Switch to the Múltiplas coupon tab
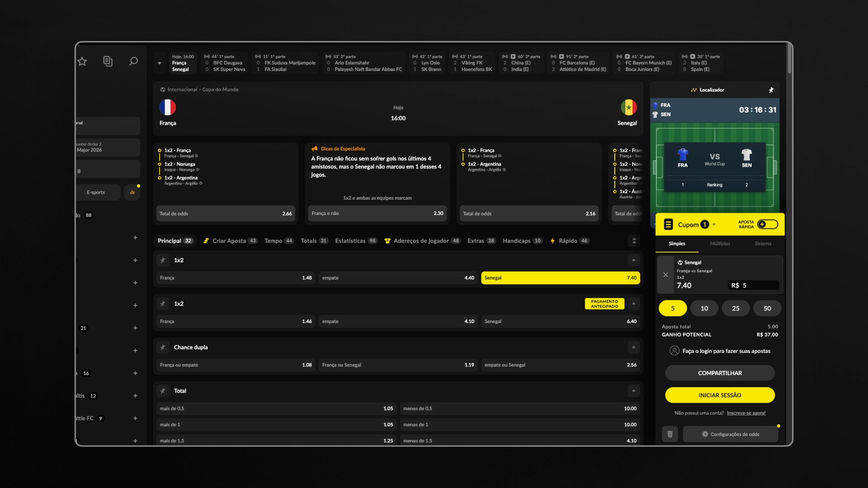 tap(720, 244)
